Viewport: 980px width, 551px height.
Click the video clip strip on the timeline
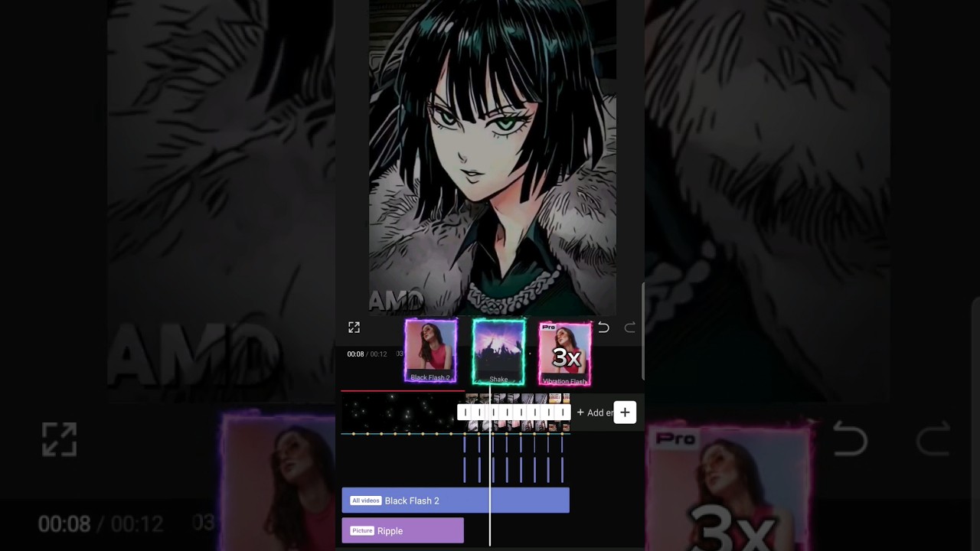(518, 412)
